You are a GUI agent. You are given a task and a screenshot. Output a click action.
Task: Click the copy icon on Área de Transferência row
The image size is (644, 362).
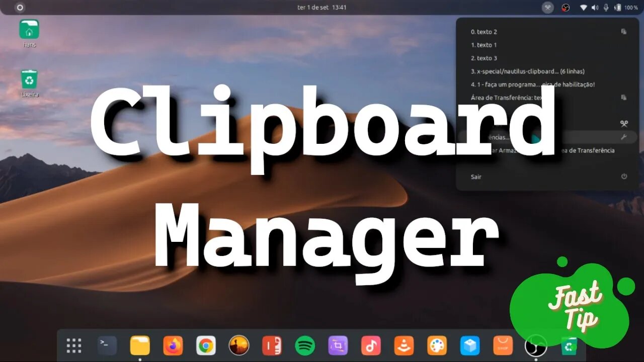tap(624, 98)
